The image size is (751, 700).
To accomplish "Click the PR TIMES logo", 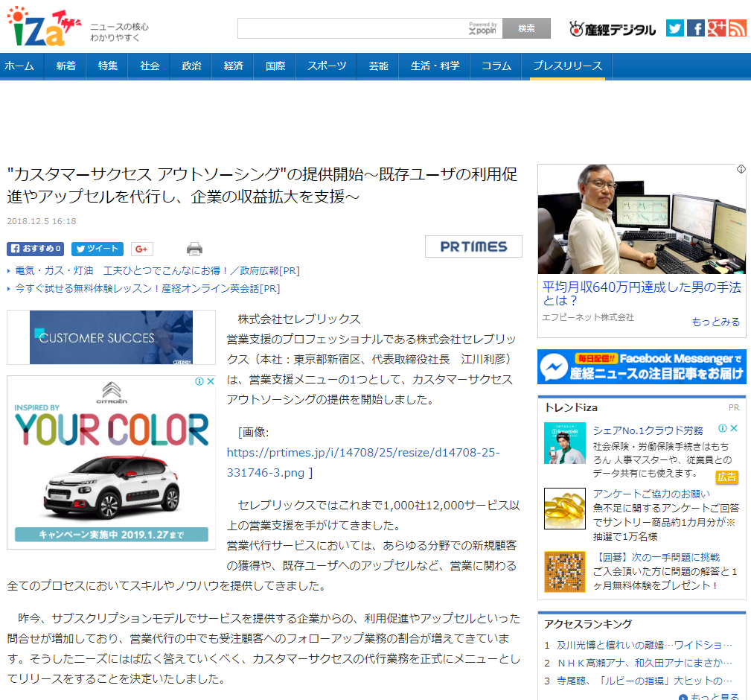I will (x=473, y=246).
